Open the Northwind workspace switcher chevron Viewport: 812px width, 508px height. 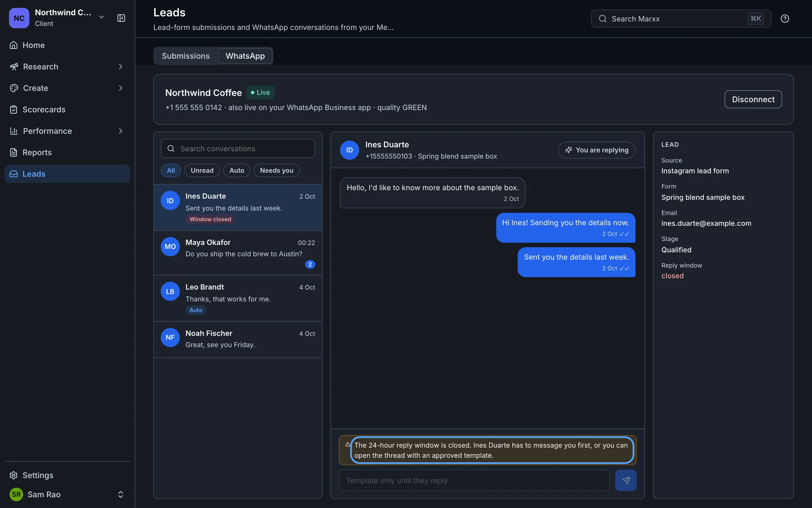101,17
